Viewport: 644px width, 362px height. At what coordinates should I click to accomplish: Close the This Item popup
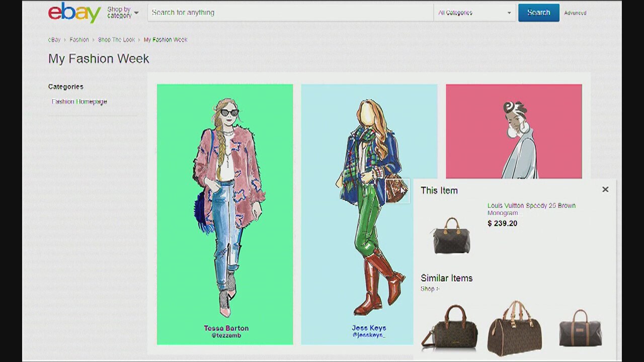pos(605,190)
